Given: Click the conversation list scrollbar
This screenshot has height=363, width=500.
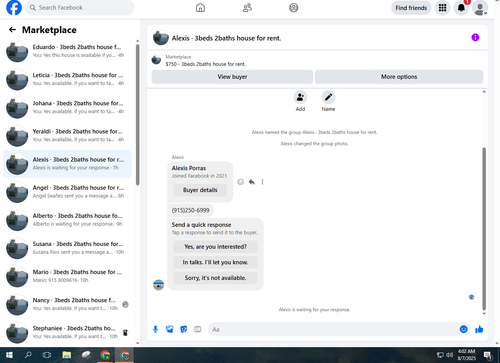Looking at the screenshot, I should click(x=137, y=115).
